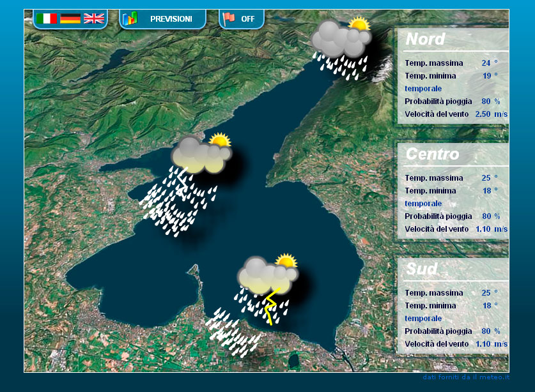Click the central lake thunderstorm cloud icon
535x392 pixels.
click(201, 153)
